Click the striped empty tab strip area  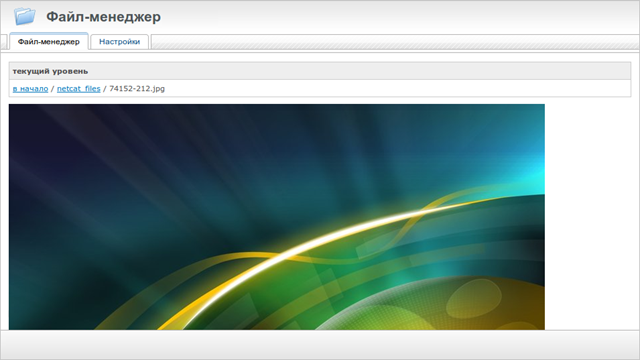coord(395,42)
